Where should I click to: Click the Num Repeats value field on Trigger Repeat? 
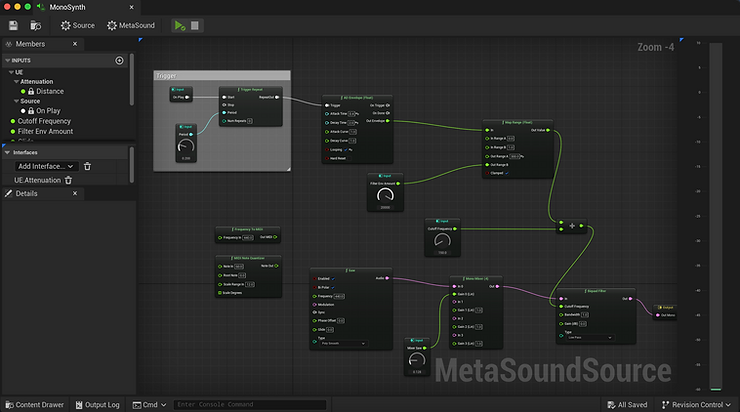click(x=250, y=121)
